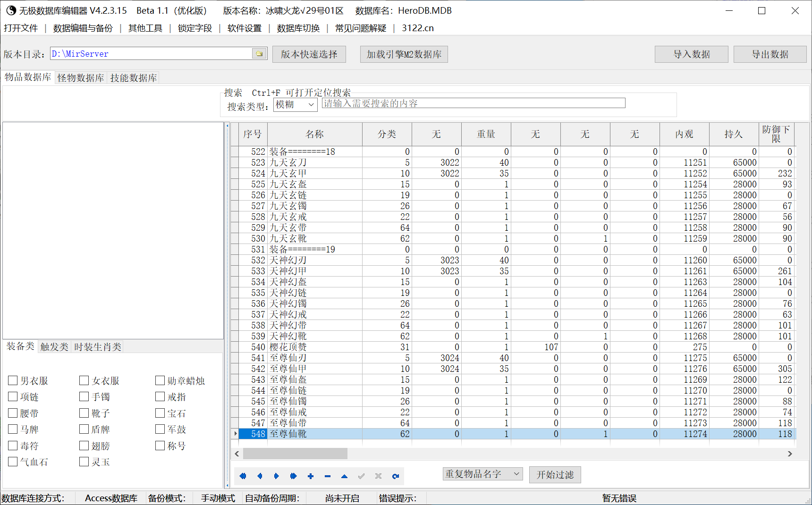
Task: Switch to the 技能数据库 tab
Action: pos(134,78)
